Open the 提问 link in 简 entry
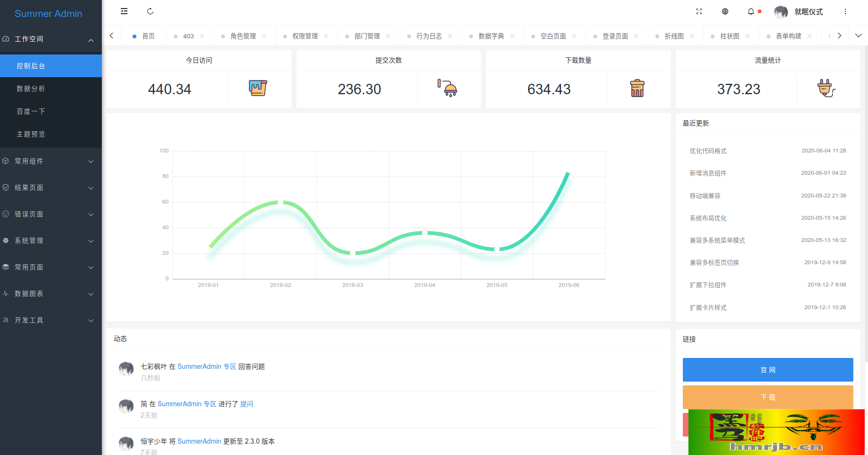This screenshot has width=868, height=455. [247, 404]
